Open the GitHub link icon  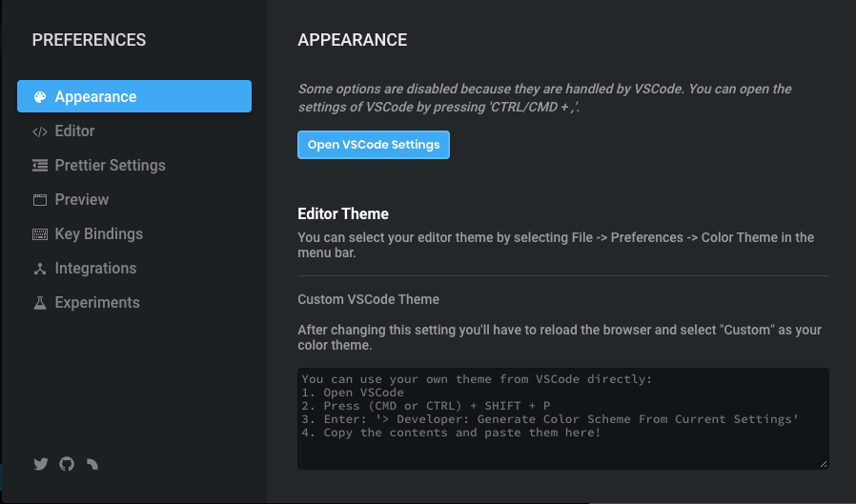click(67, 465)
